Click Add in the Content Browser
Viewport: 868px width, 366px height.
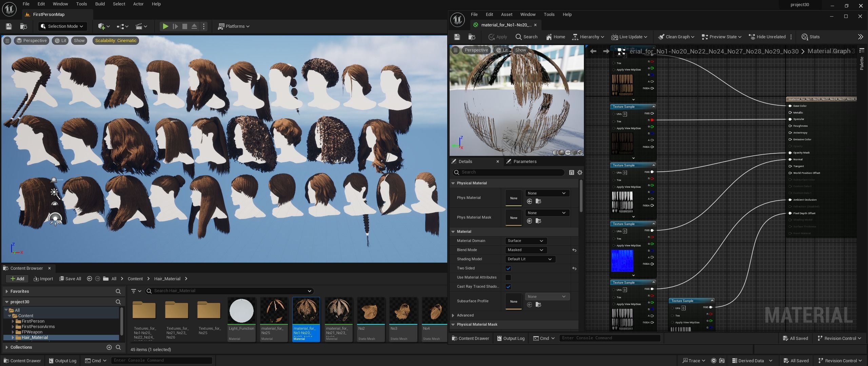point(17,279)
